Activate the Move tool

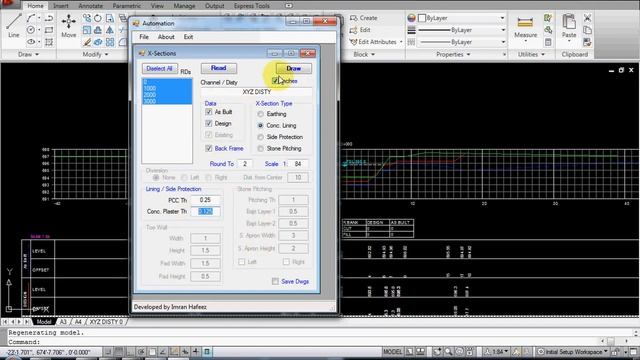(69, 25)
